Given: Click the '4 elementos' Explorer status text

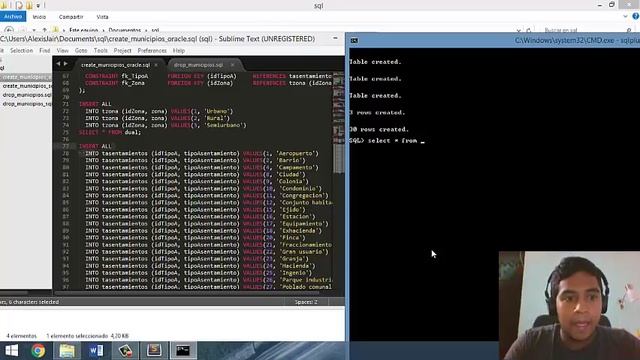Looking at the screenshot, I should pyautogui.click(x=21, y=336).
